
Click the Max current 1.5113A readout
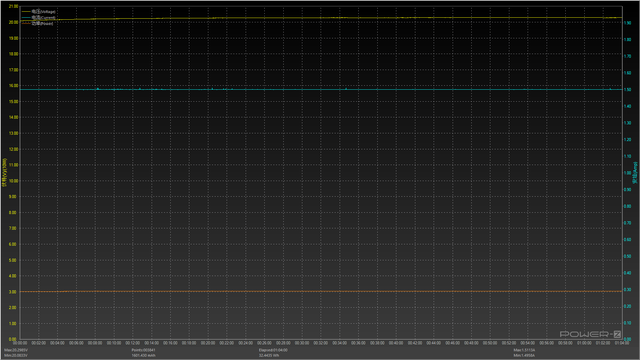(524, 350)
